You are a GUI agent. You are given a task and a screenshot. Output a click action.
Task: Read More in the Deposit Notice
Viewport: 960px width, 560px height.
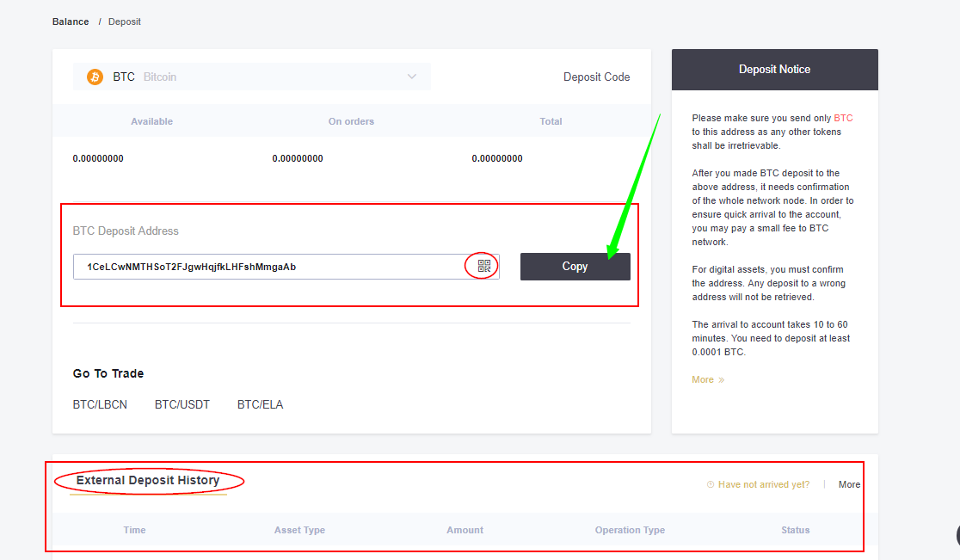coord(708,379)
